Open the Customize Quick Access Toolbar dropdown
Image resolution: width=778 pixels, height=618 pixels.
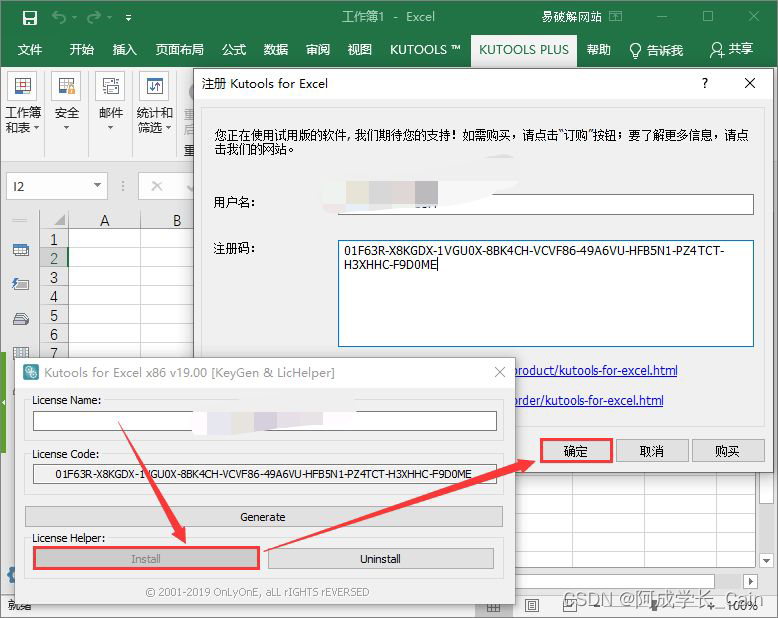(x=129, y=18)
